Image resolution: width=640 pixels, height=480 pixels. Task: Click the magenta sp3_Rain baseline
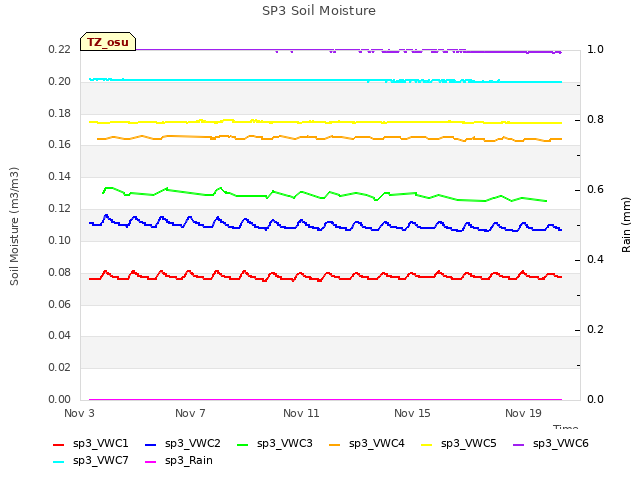click(x=325, y=399)
